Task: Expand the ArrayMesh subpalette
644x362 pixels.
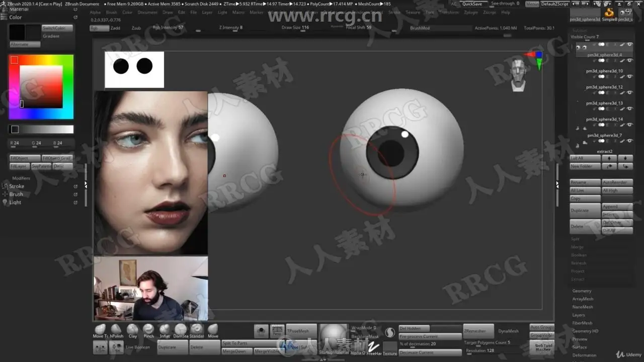Action: click(x=583, y=299)
